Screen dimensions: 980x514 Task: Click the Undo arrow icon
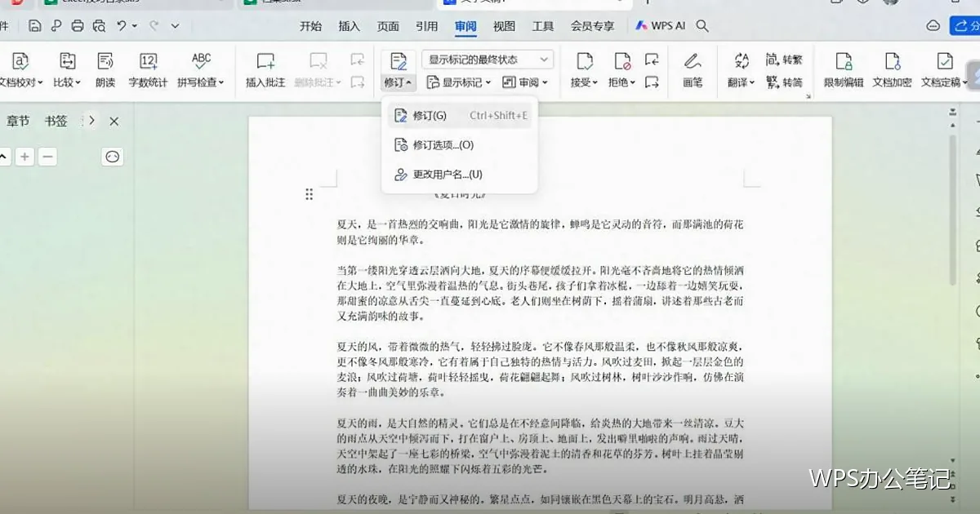(122, 26)
